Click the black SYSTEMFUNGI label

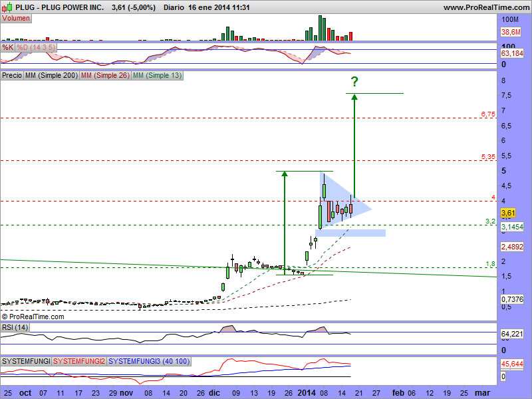(26, 361)
